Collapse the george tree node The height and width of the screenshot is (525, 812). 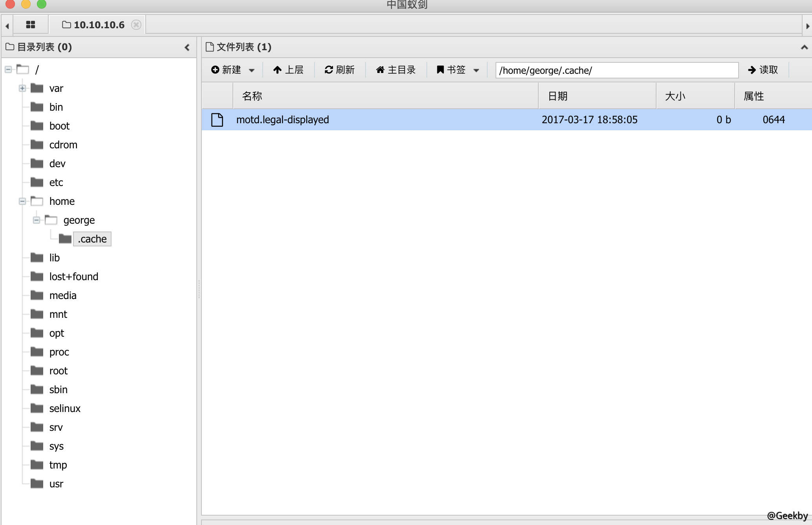point(37,220)
